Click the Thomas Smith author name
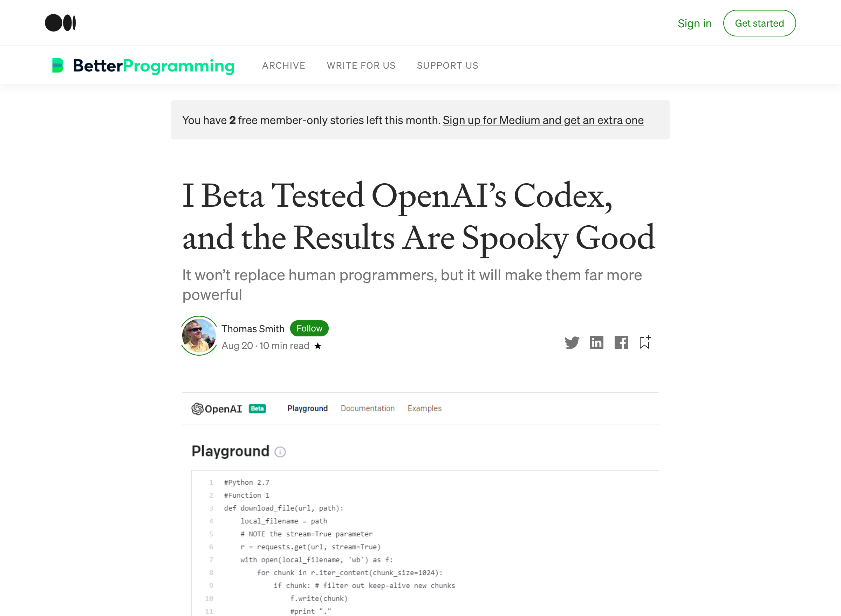 [x=253, y=329]
